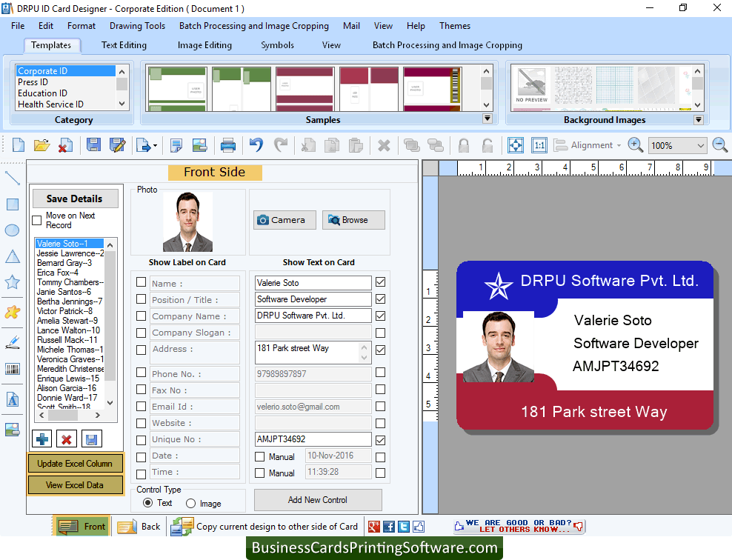The height and width of the screenshot is (560, 732).
Task: Click the Save floppy disk toolbar icon
Action: pos(93,145)
